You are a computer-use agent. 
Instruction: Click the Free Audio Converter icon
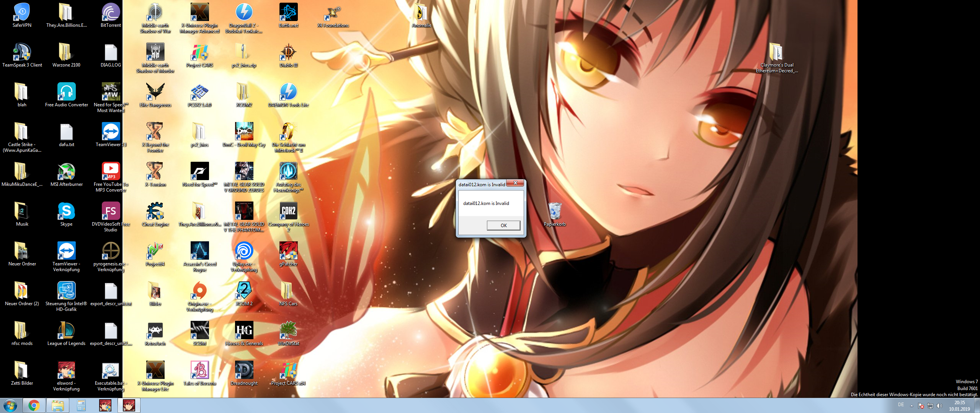click(x=66, y=95)
